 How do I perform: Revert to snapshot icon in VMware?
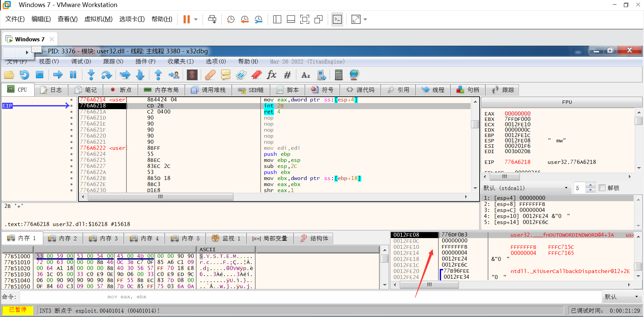coord(245,19)
